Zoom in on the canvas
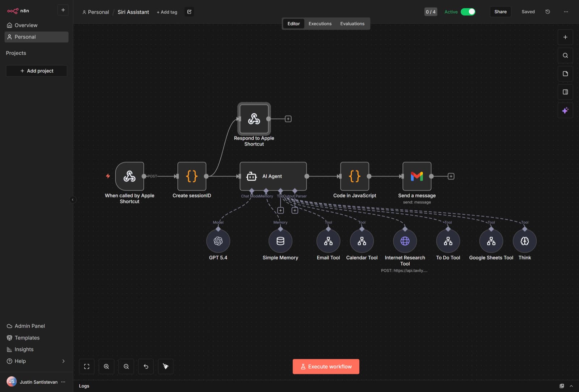579x392 pixels. point(106,366)
